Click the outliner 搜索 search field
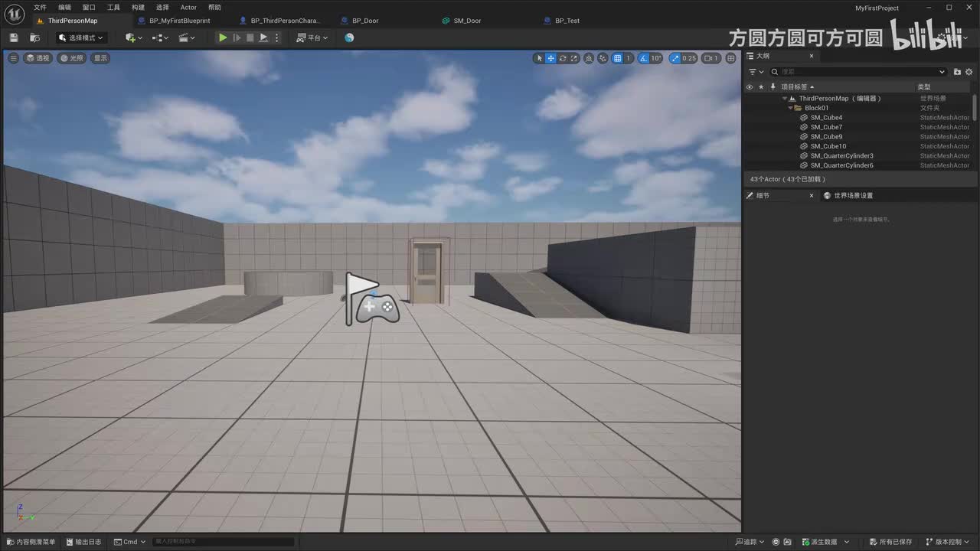 (857, 72)
